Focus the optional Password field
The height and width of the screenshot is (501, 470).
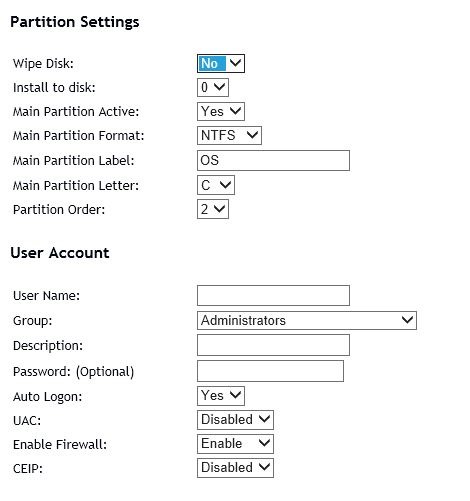pyautogui.click(x=270, y=371)
